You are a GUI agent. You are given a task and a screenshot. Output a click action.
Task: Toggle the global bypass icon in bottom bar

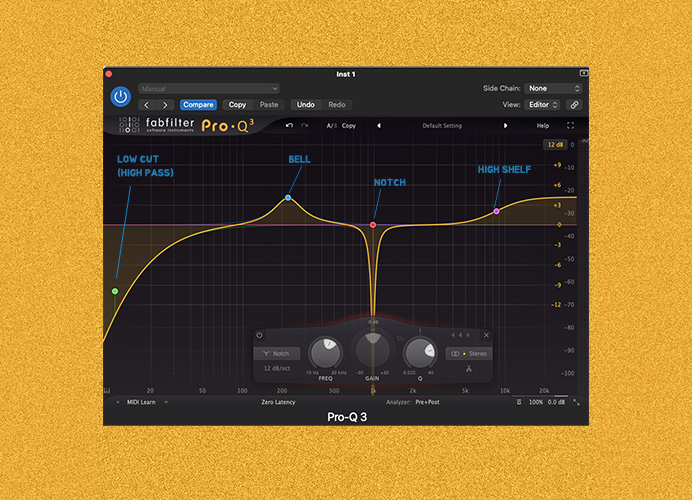point(519,402)
